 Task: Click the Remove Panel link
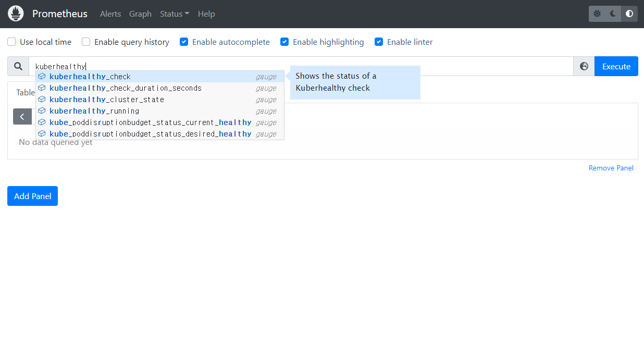click(611, 168)
